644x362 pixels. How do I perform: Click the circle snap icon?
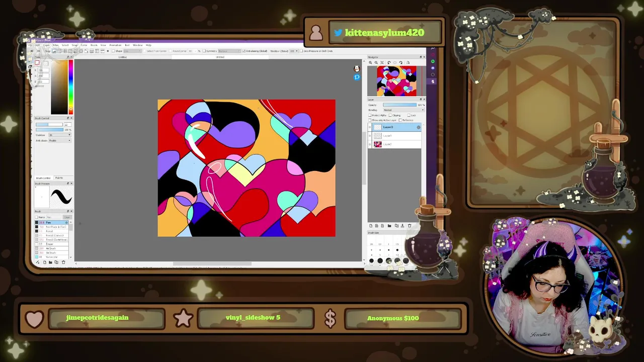[81, 51]
